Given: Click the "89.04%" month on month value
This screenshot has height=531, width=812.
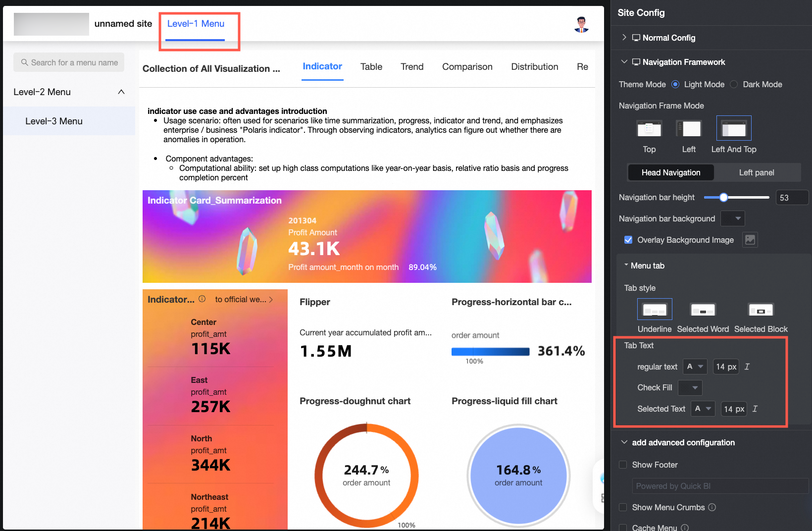Looking at the screenshot, I should (422, 267).
